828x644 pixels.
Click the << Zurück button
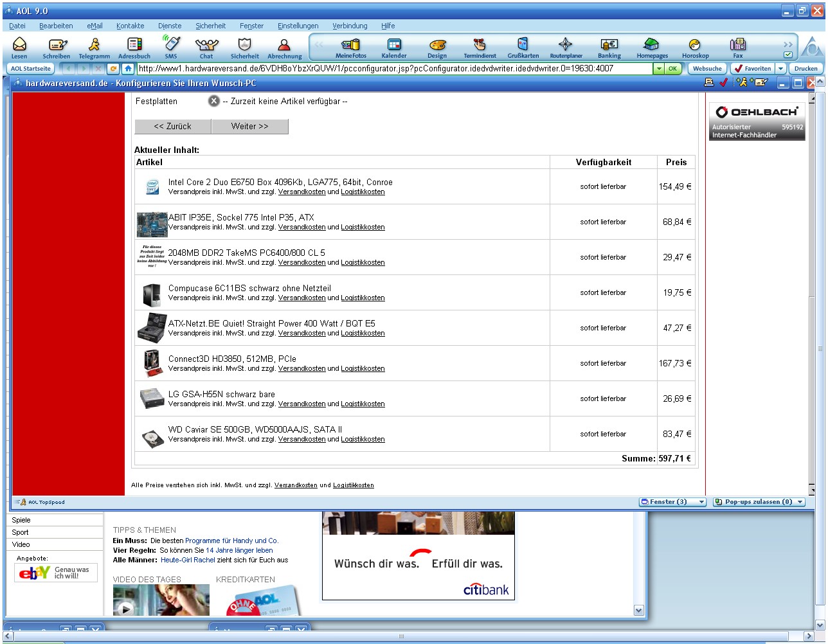pyautogui.click(x=173, y=127)
